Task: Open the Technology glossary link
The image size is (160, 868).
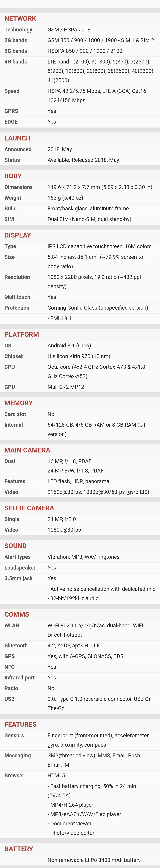Action: (18, 30)
